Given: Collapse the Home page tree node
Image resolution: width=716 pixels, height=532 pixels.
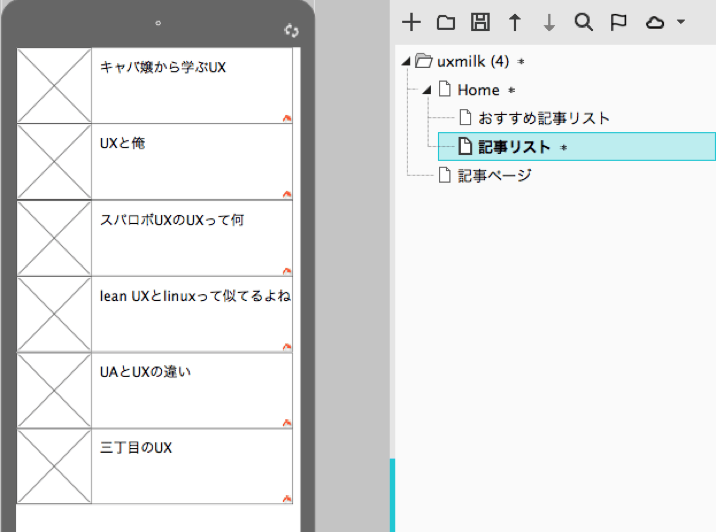Looking at the screenshot, I should click(x=426, y=90).
